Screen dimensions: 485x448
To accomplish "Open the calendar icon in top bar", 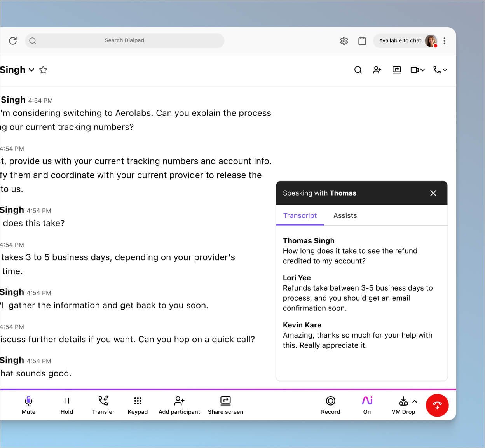I will [x=362, y=41].
